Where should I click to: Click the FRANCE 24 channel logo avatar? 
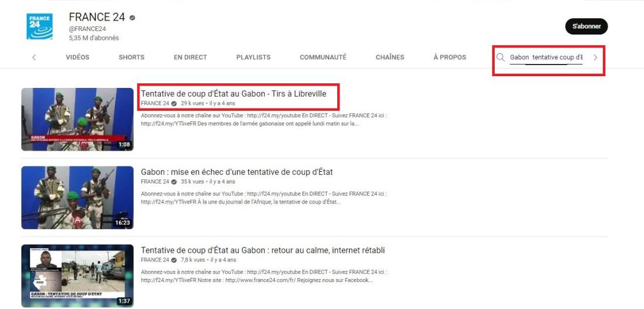[39, 26]
